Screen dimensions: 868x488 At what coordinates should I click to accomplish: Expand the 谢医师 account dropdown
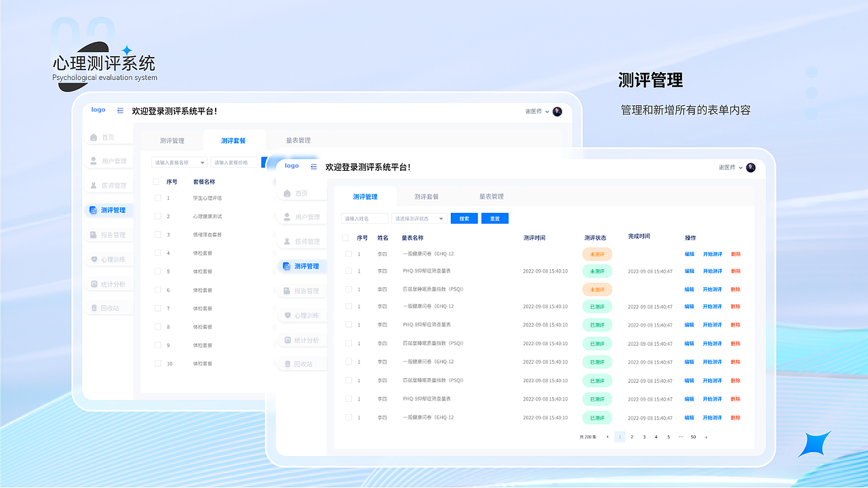736,167
